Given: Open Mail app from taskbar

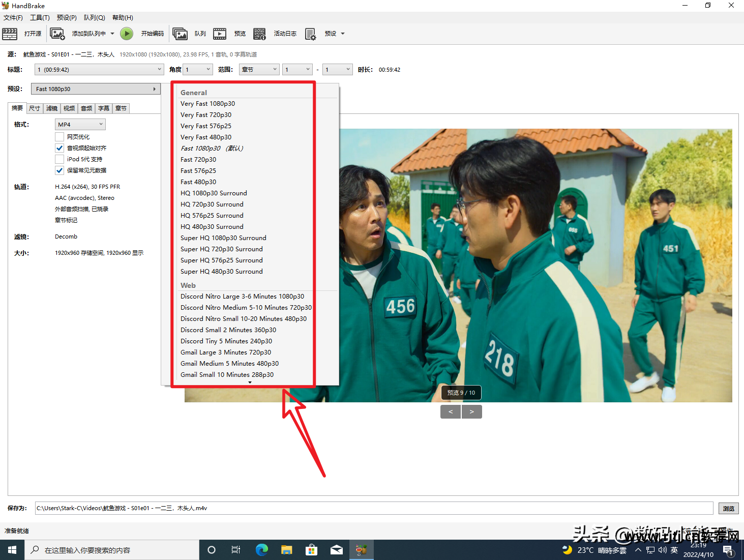Looking at the screenshot, I should tap(336, 550).
